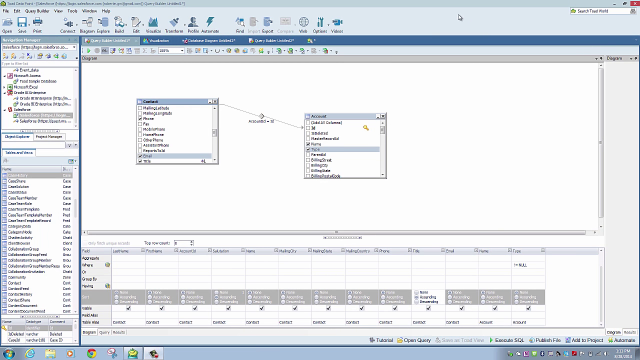
Task: Click the Where row filter icon
Action: (x=107, y=265)
